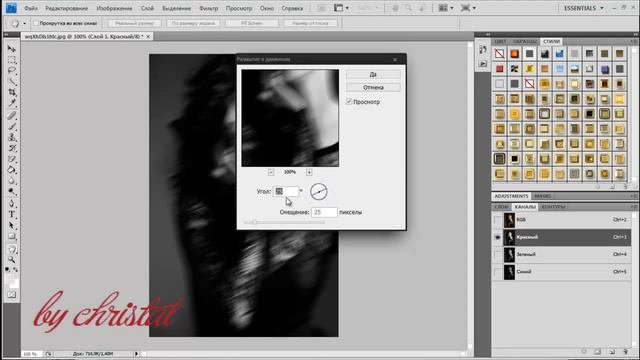Select the Magic Wand tool
Screen dimensions: 640x360
click(x=12, y=82)
